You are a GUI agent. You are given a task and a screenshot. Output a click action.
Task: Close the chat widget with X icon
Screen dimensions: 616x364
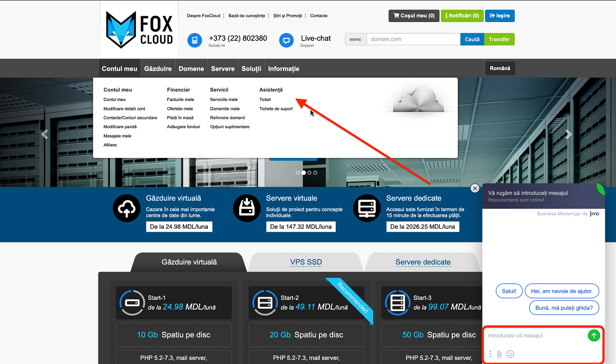pos(475,188)
